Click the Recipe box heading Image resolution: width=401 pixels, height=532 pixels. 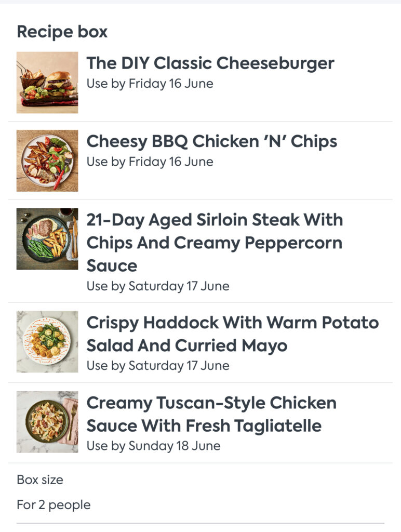click(x=62, y=32)
